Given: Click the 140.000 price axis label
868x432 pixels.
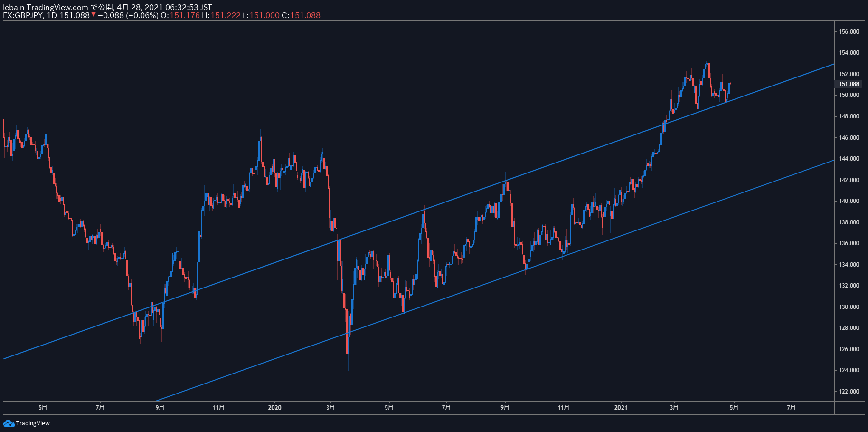Looking at the screenshot, I should pyautogui.click(x=849, y=201).
